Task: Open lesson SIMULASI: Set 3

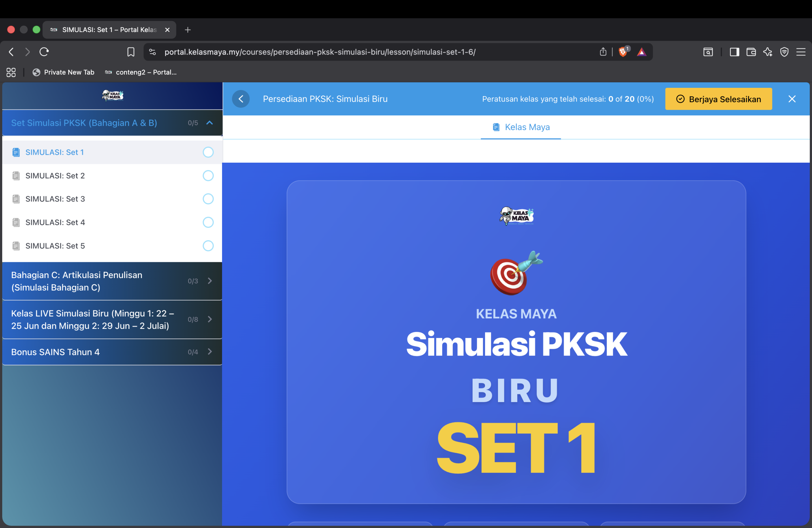Action: [112, 199]
